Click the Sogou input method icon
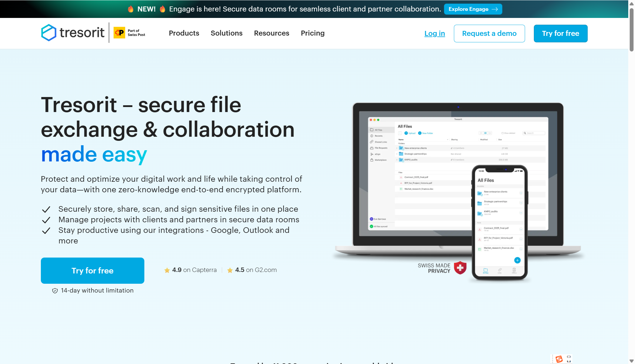Image resolution: width=635 pixels, height=364 pixels. pos(559,359)
